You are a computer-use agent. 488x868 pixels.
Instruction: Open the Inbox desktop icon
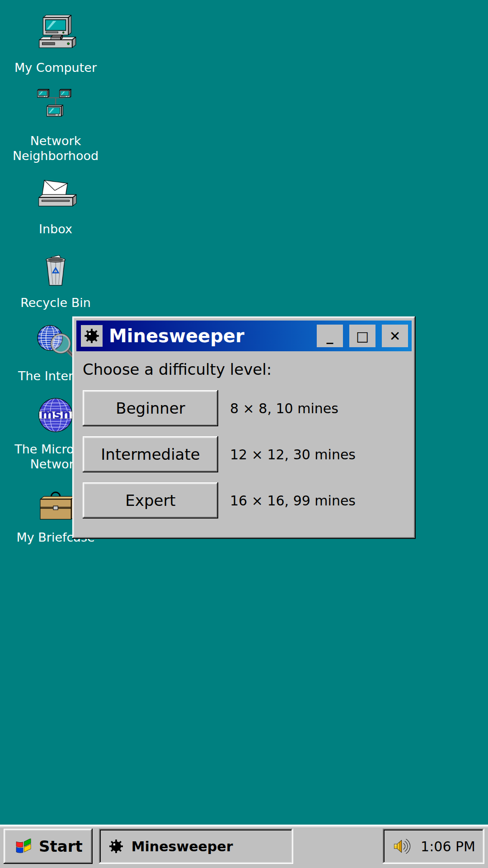click(57, 193)
